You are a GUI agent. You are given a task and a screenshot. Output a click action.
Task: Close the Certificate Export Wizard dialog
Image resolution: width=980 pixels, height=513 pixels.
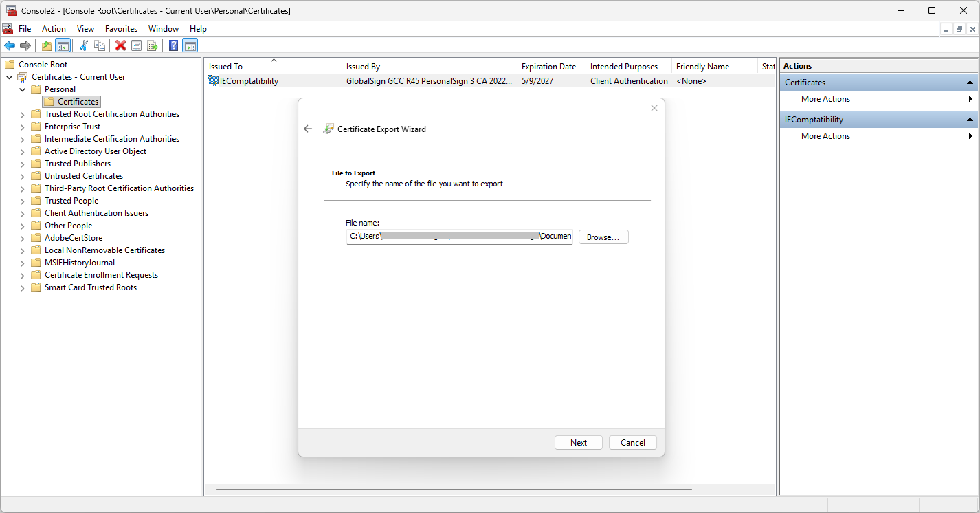pos(654,108)
